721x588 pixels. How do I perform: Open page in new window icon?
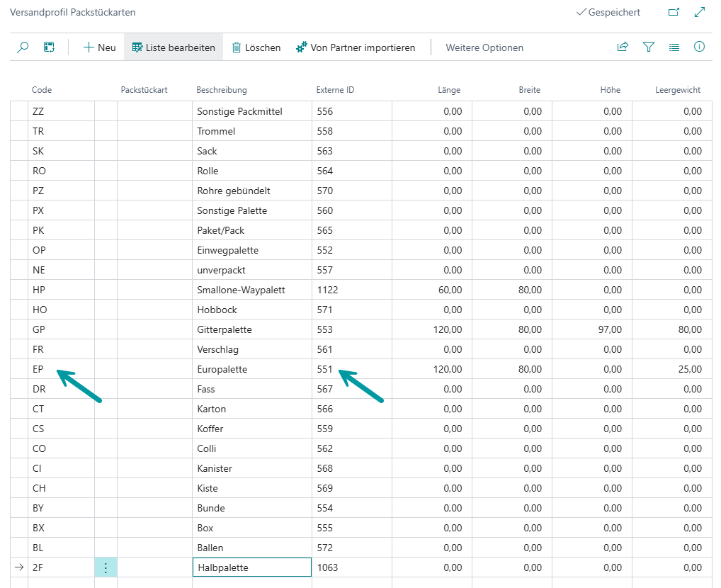[674, 12]
